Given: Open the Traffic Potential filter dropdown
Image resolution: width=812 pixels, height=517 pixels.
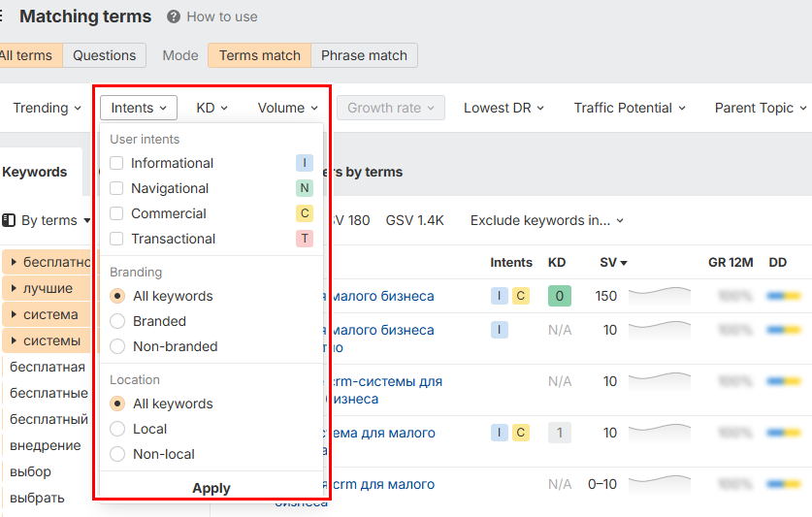Looking at the screenshot, I should 630,108.
